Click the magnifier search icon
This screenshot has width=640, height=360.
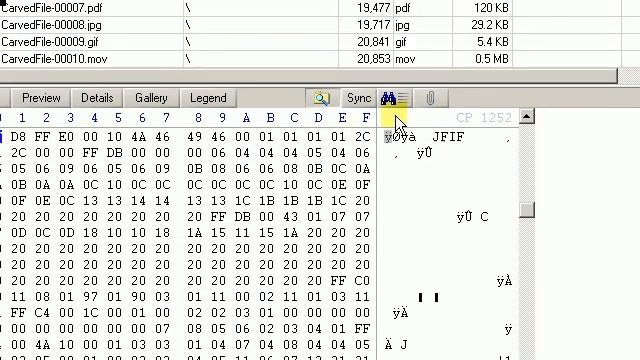click(x=322, y=98)
